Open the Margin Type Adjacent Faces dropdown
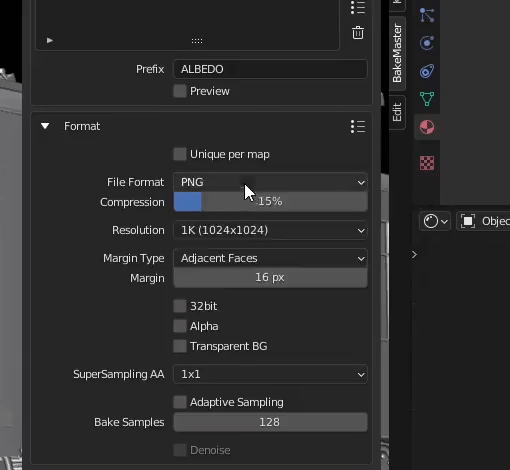The height and width of the screenshot is (470, 510). pyautogui.click(x=270, y=258)
